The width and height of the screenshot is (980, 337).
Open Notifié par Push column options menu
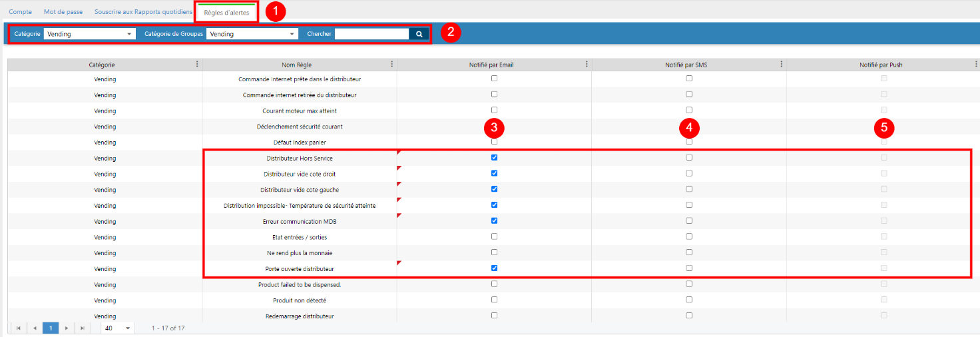point(976,65)
